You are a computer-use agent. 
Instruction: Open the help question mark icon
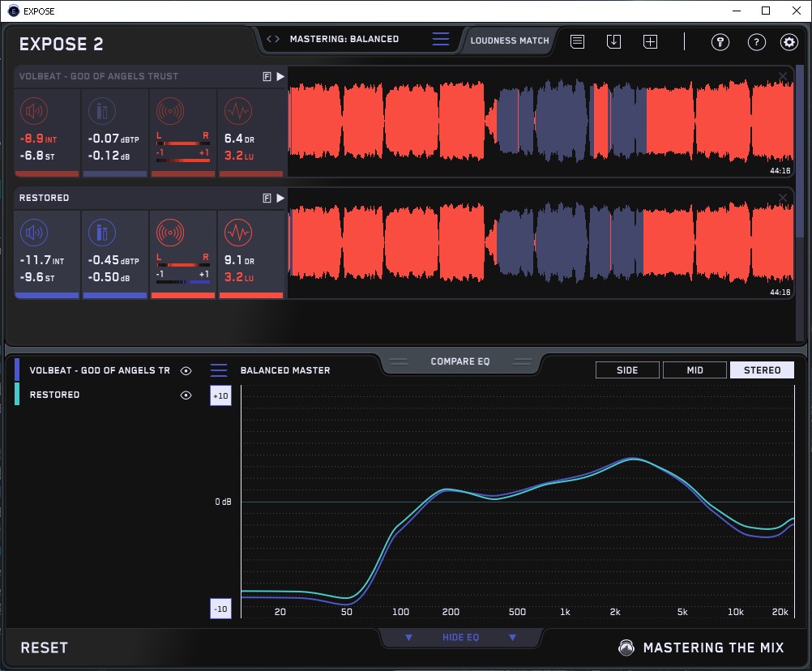[x=757, y=42]
